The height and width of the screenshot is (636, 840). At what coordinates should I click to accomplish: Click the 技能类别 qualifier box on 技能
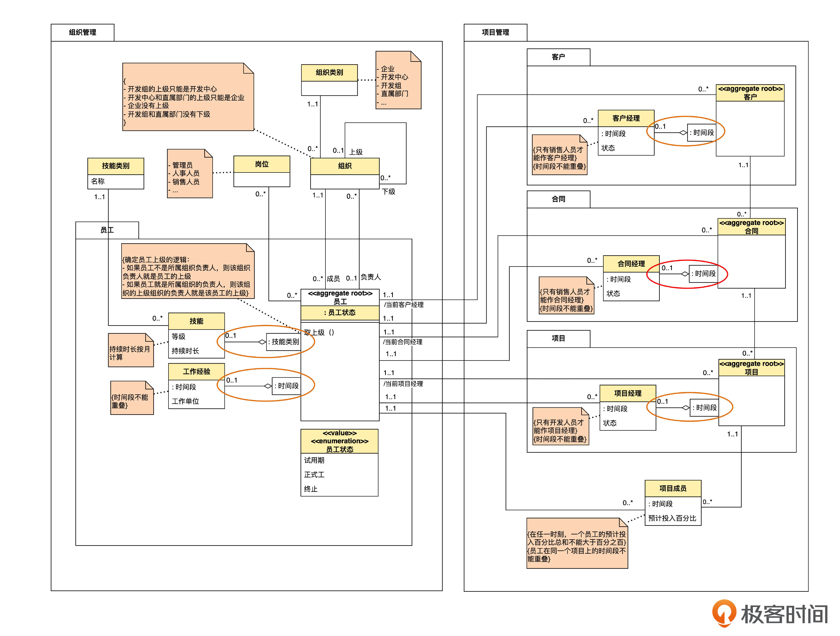click(x=284, y=342)
